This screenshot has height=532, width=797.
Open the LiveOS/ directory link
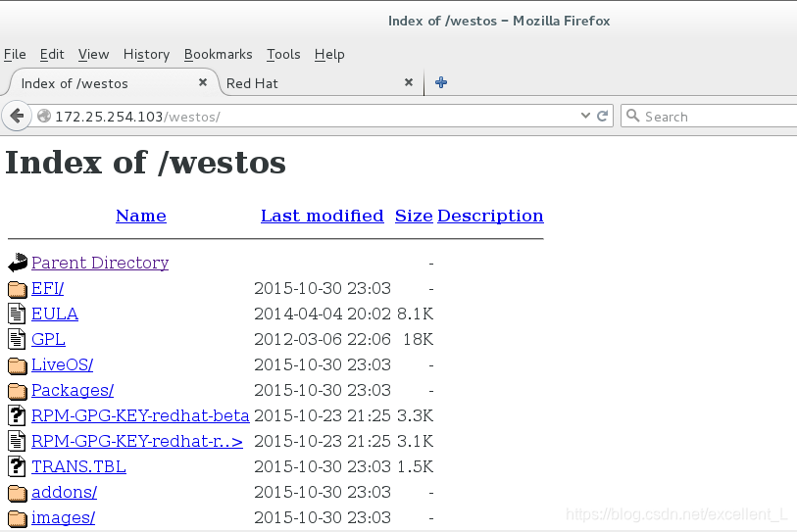pos(63,364)
